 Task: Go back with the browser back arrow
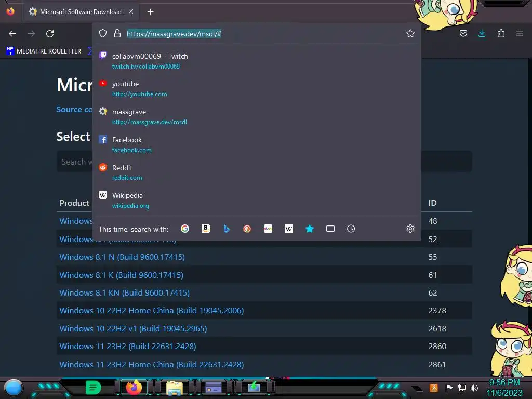[12, 34]
